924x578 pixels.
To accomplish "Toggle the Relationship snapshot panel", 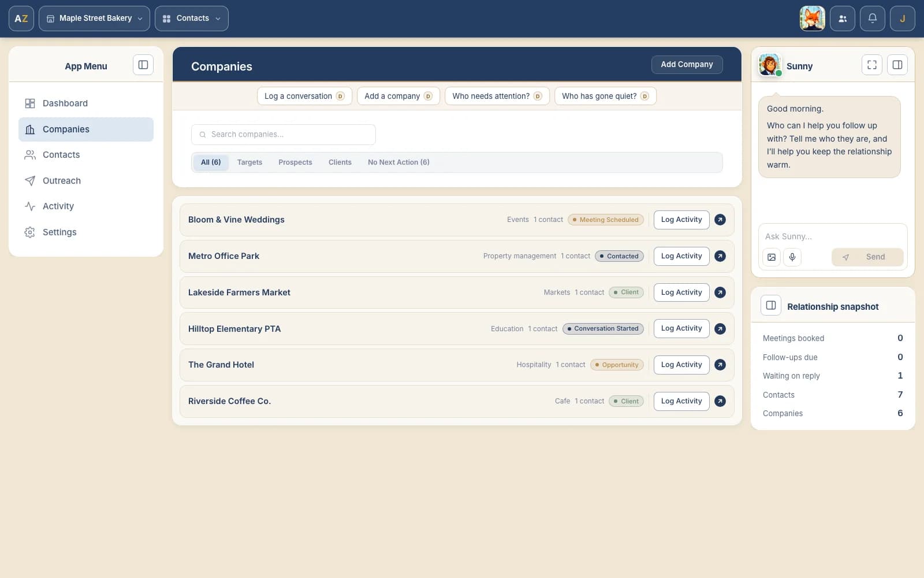I will click(771, 305).
